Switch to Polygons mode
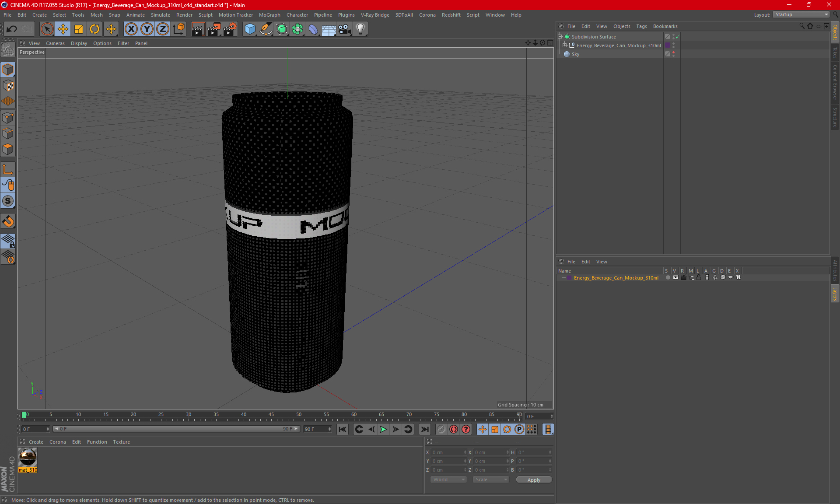This screenshot has height=504, width=840. (8, 149)
